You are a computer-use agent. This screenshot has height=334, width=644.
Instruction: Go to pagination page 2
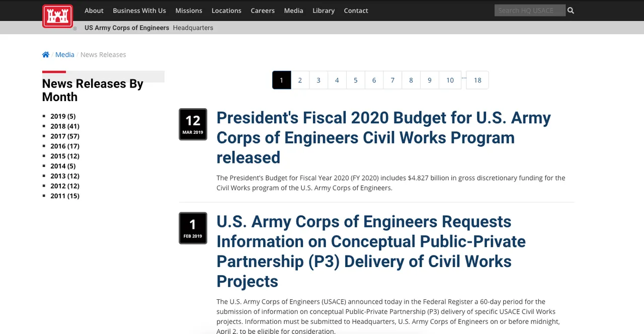300,80
